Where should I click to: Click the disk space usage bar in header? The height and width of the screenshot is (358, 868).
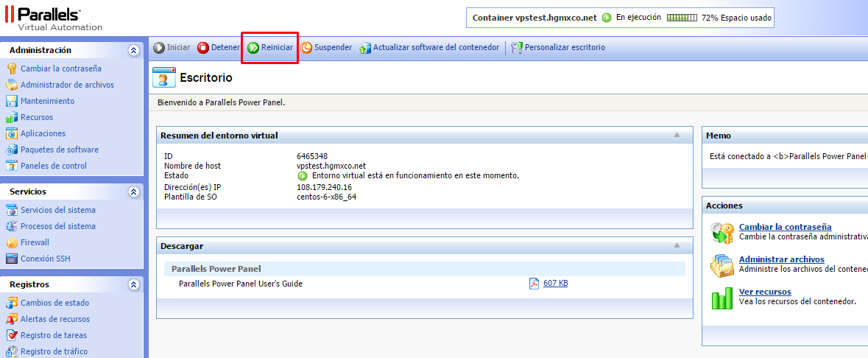tap(682, 18)
